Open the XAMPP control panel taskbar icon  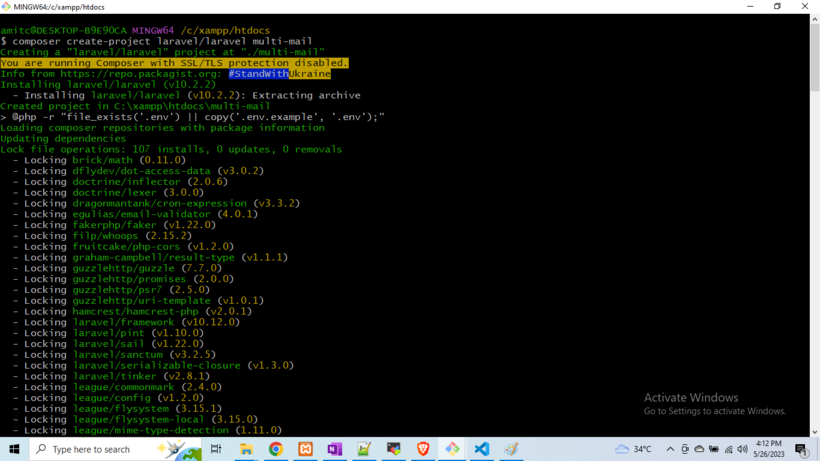(x=305, y=450)
